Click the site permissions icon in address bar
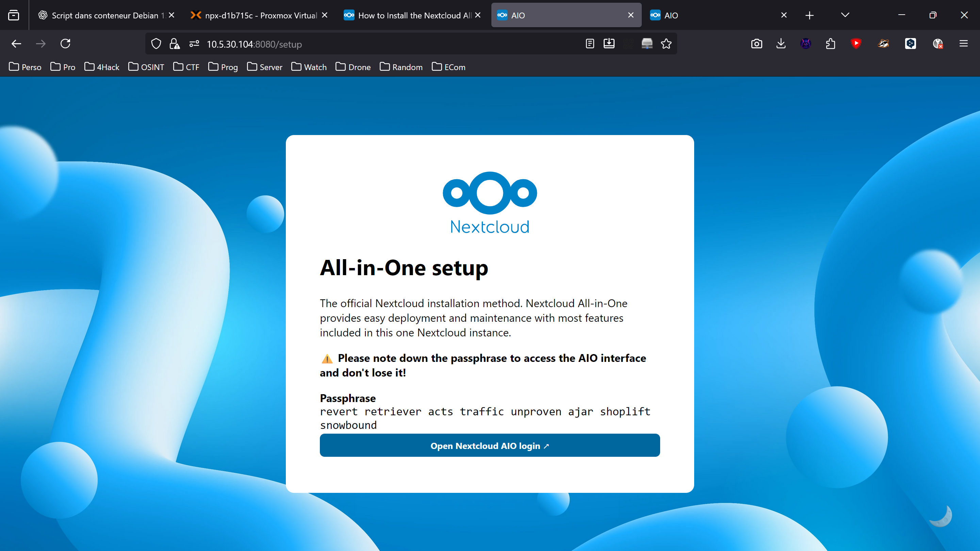 [x=194, y=44]
